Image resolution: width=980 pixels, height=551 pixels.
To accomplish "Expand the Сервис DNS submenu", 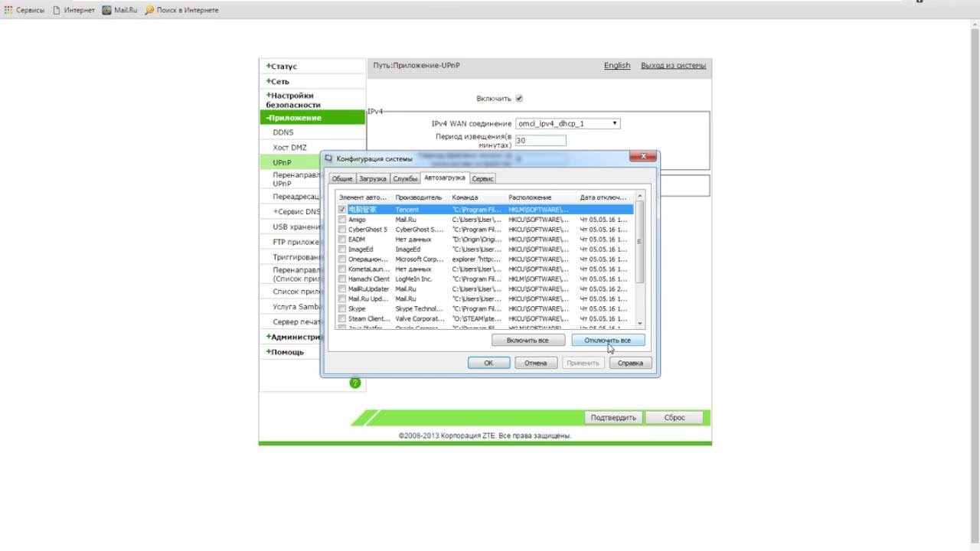I will point(297,211).
